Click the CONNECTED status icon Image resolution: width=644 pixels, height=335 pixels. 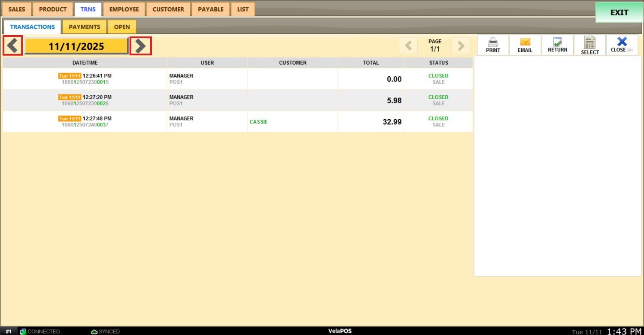click(23, 332)
